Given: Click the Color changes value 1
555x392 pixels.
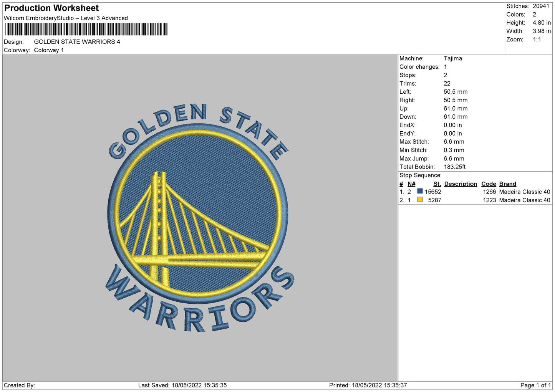Looking at the screenshot, I should click(445, 67).
